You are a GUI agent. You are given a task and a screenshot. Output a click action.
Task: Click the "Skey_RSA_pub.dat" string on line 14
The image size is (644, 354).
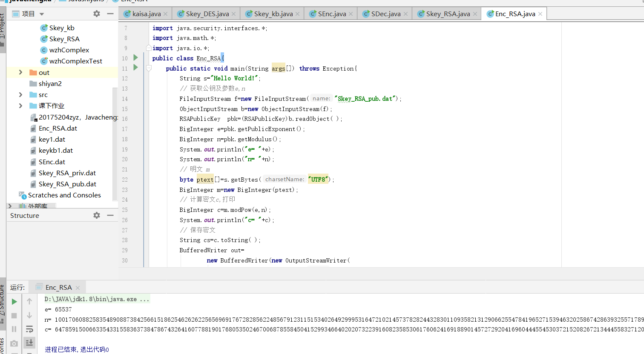click(x=365, y=98)
